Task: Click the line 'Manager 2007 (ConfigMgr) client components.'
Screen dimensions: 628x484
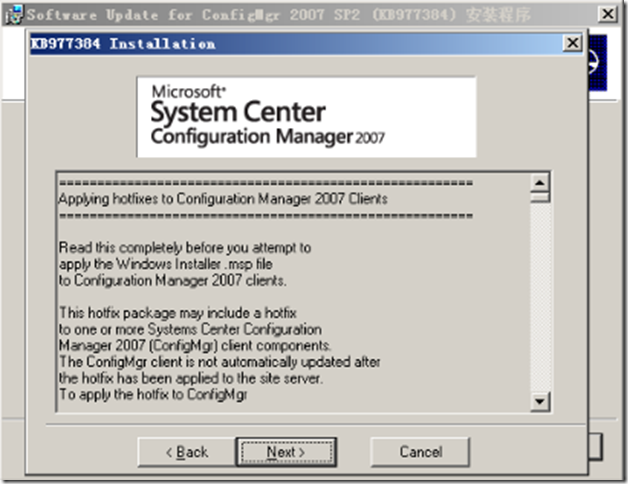Action: pos(195,345)
